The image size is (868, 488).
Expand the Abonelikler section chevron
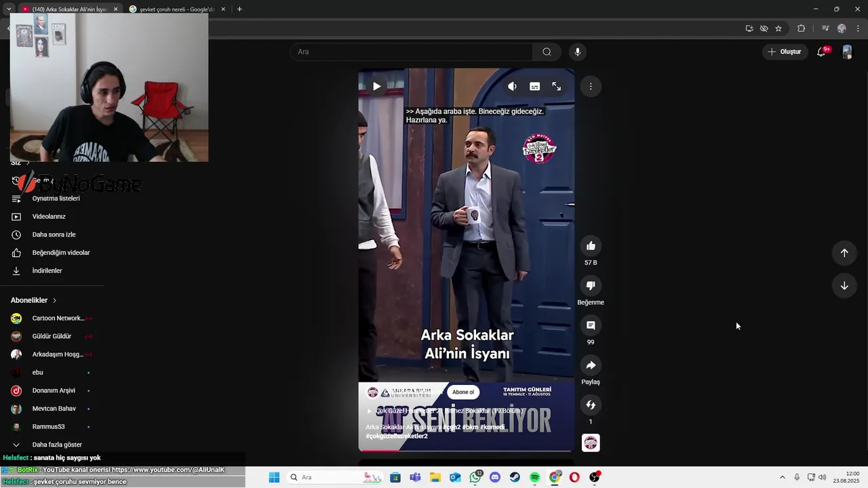point(54,300)
